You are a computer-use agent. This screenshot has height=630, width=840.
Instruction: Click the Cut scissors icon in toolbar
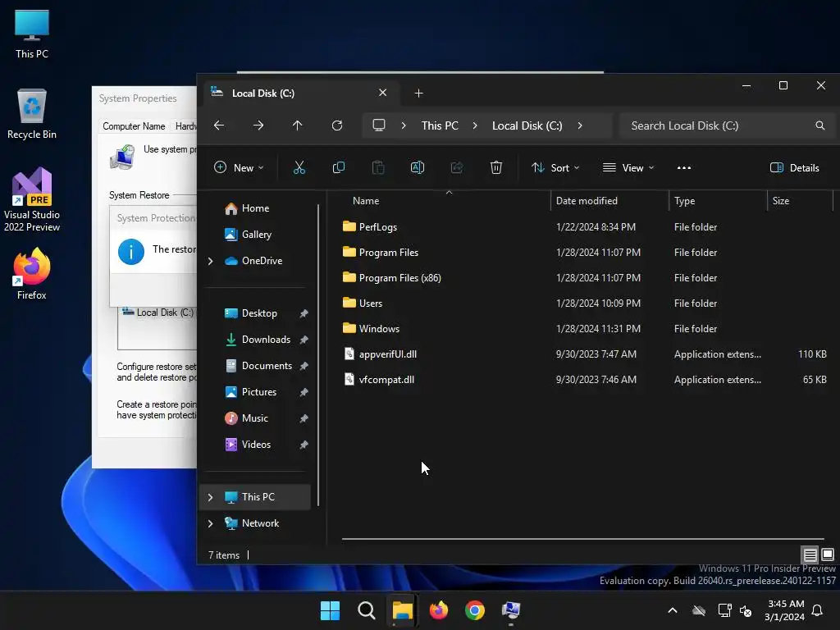pos(299,167)
